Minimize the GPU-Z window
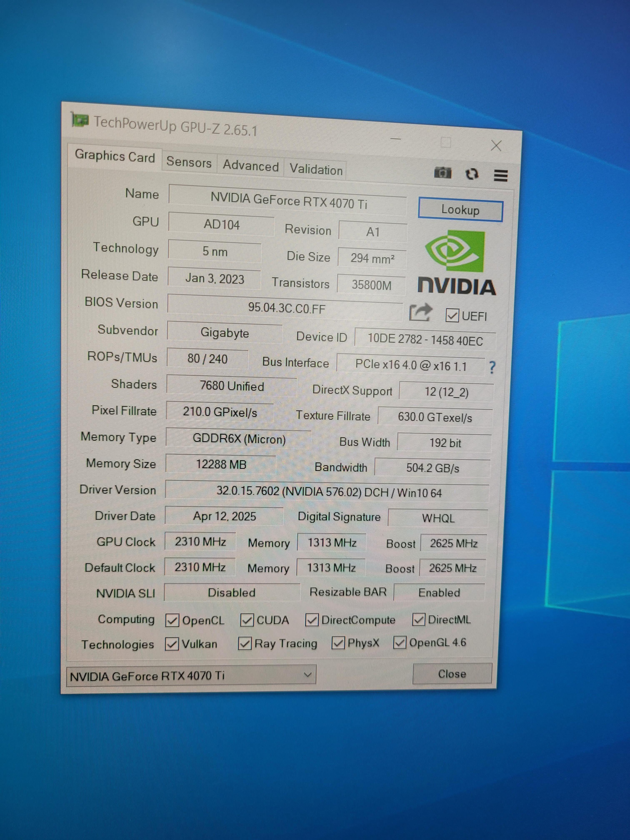This screenshot has height=840, width=630. pos(396,139)
